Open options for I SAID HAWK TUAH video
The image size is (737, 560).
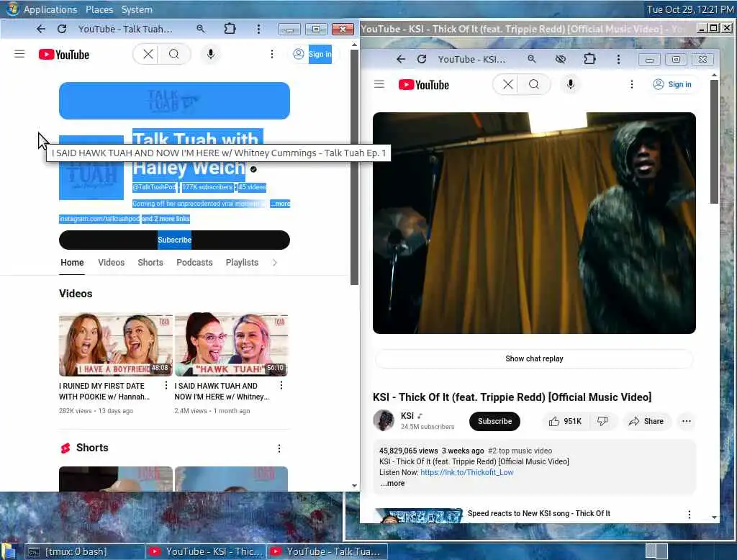point(281,386)
